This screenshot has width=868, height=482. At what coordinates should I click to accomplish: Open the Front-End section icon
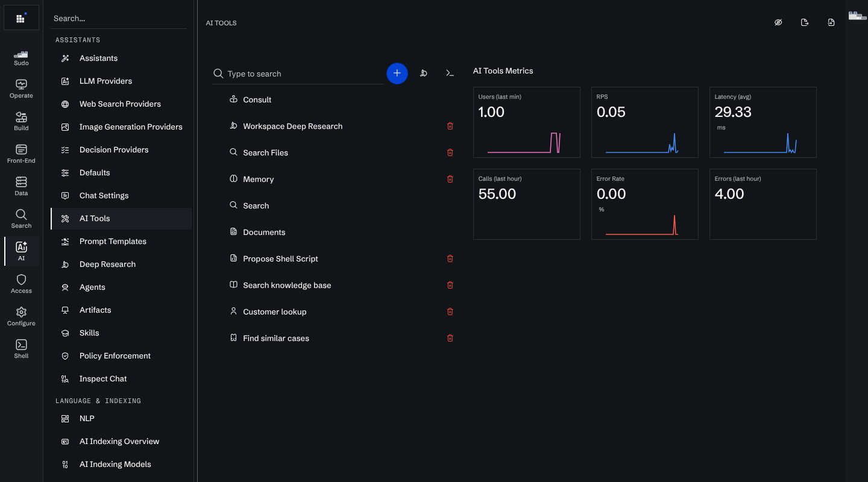point(21,154)
